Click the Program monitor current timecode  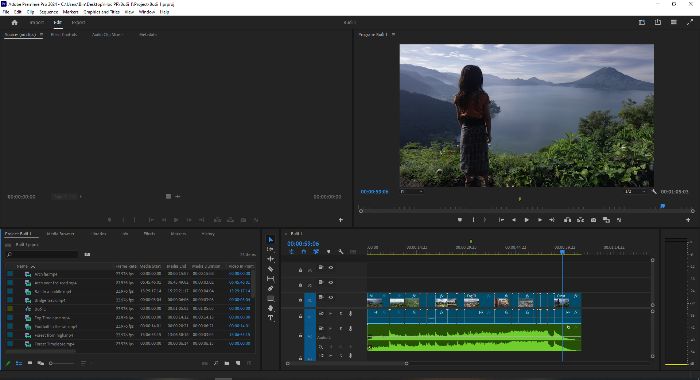click(374, 192)
